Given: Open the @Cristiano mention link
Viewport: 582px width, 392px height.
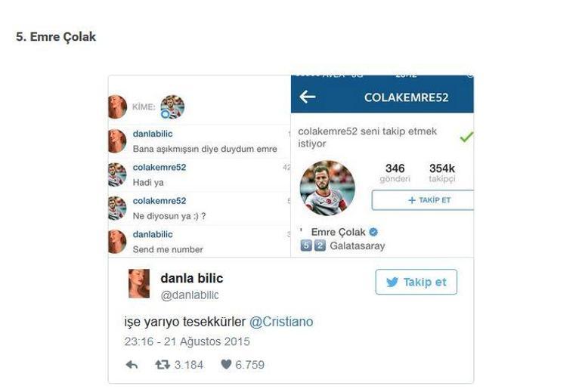Looking at the screenshot, I should pos(281,322).
